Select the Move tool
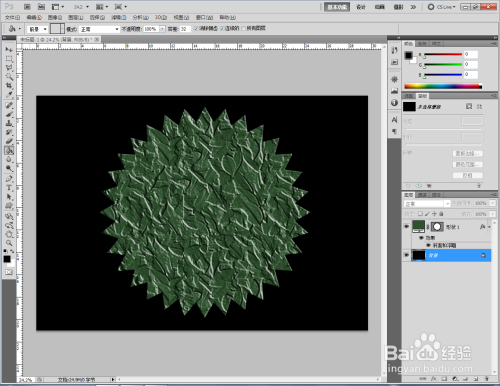Viewport: 500px width, 386px height. pos(9,49)
